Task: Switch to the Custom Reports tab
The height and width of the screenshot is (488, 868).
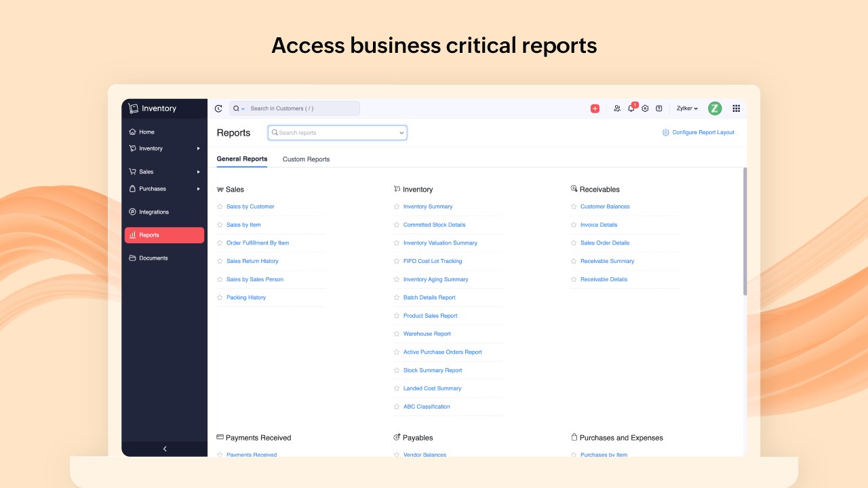Action: (x=306, y=159)
